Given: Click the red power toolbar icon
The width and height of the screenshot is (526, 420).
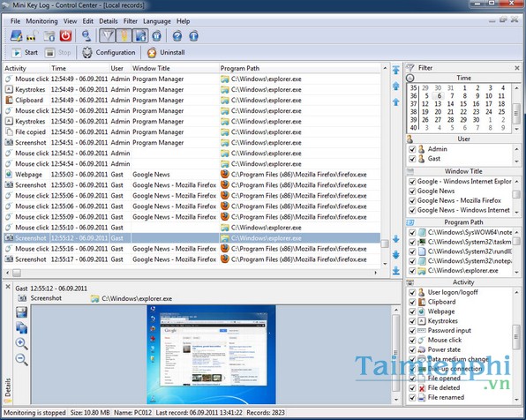Looking at the screenshot, I should 65,36.
